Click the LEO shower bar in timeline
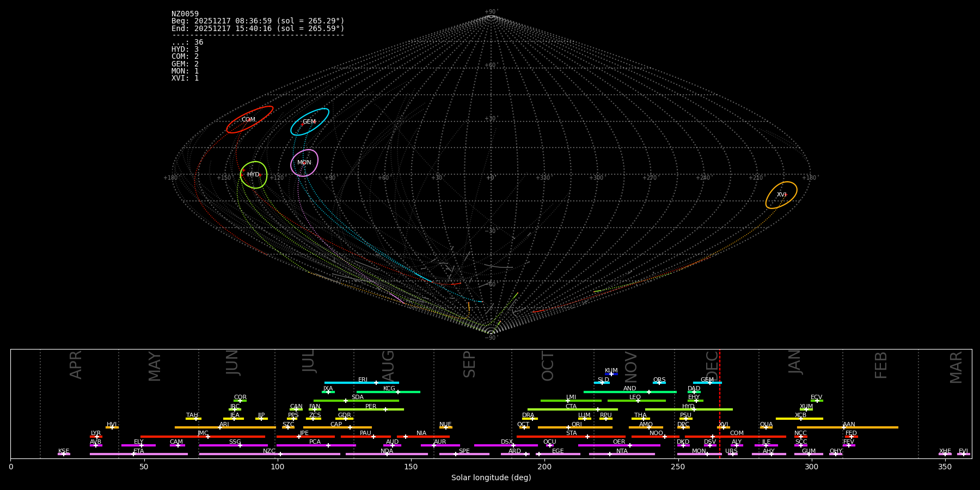The width and height of the screenshot is (980, 490). [x=636, y=401]
